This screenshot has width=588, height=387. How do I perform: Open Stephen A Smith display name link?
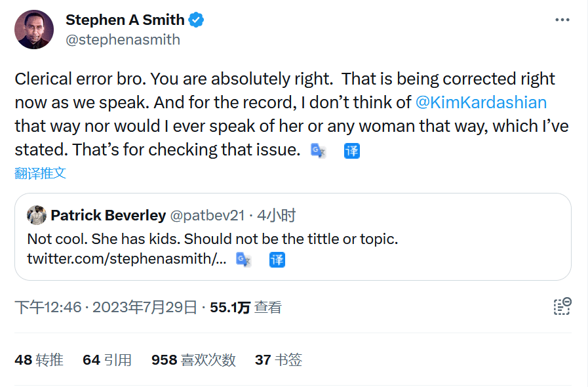click(x=125, y=20)
